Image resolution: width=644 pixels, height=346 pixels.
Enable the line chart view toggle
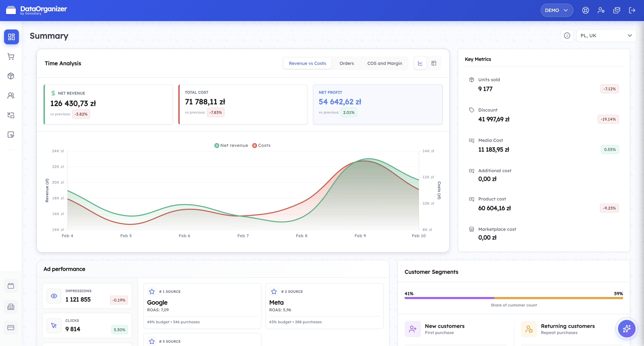pos(420,63)
